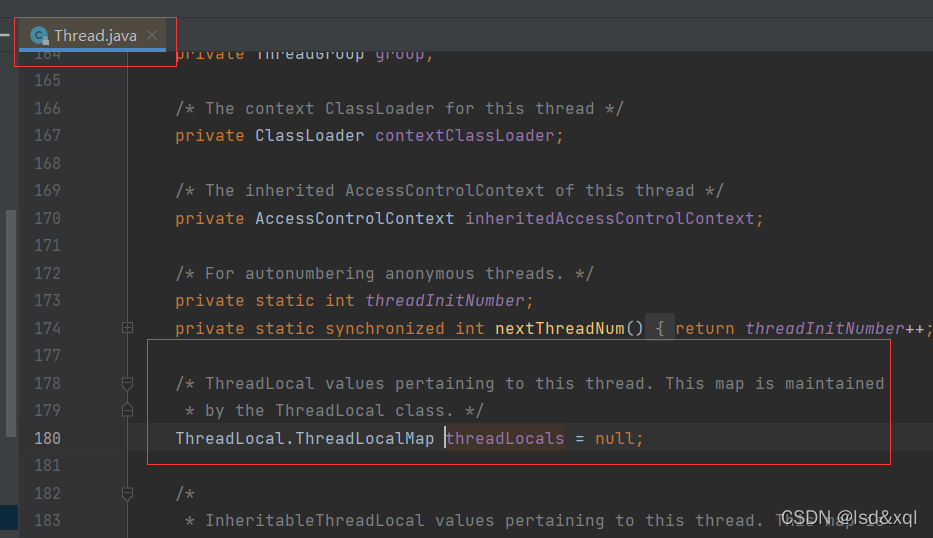Click the contextClassLoader field
Image resolution: width=933 pixels, height=538 pixels.
point(465,136)
